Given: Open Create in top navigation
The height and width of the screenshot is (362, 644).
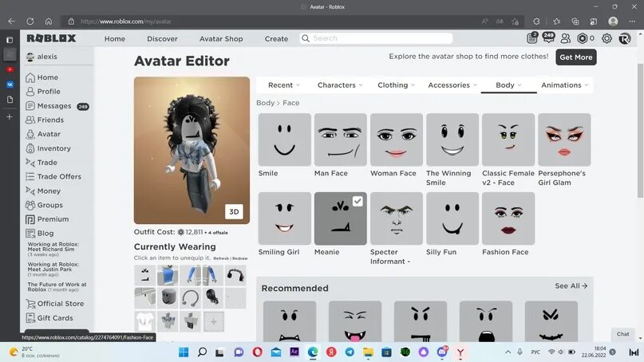Looking at the screenshot, I should (276, 38).
